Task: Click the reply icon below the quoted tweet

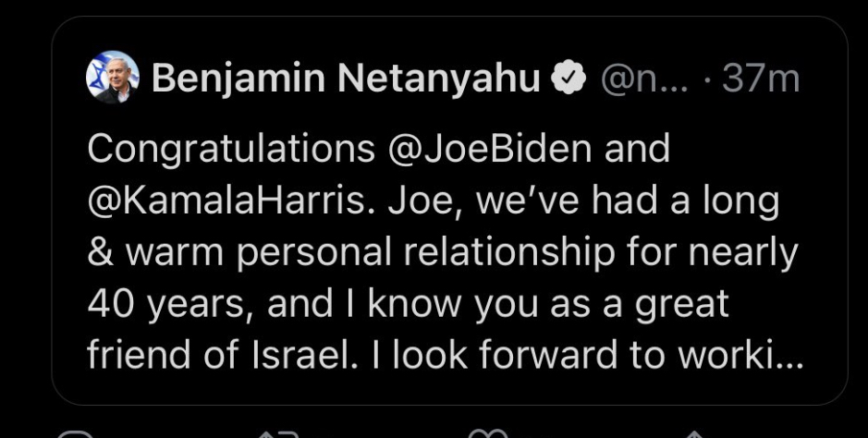Action: [x=78, y=432]
